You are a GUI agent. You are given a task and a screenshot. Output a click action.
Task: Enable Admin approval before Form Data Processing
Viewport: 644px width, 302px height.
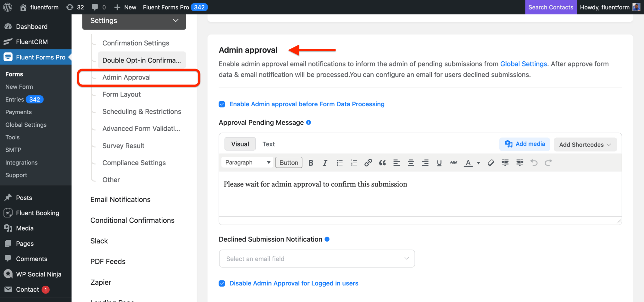[222, 104]
